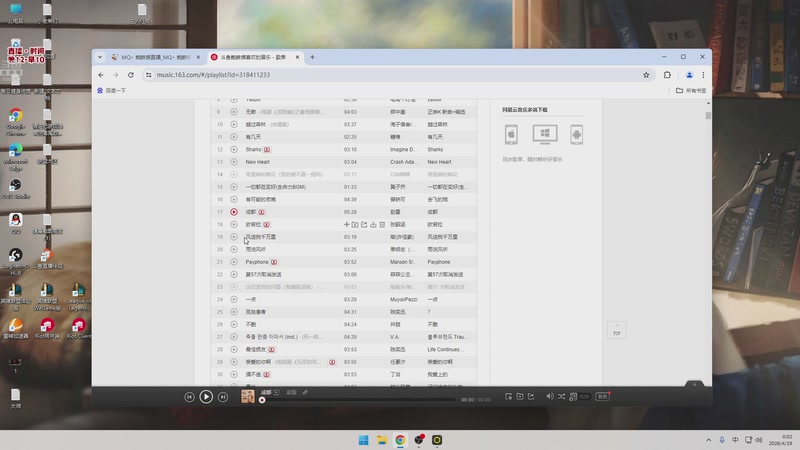This screenshot has height=450, width=800.
Task: Play the song Sharks in row 12
Action: (x=234, y=149)
